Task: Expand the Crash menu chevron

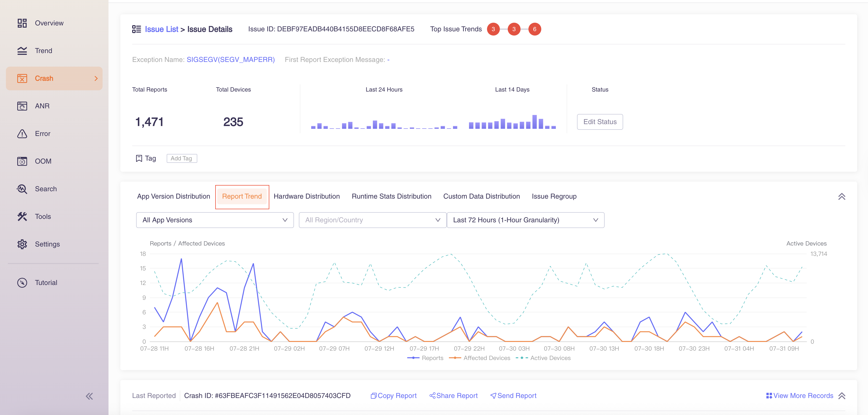Action: pyautogui.click(x=96, y=78)
